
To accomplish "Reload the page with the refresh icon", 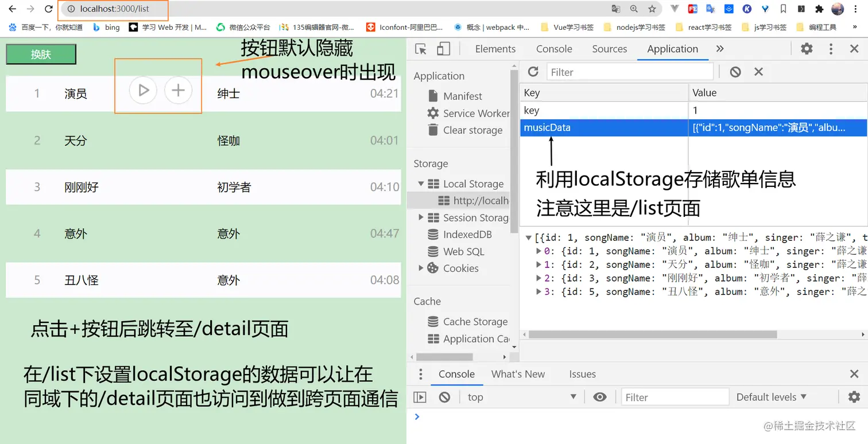I will 49,9.
